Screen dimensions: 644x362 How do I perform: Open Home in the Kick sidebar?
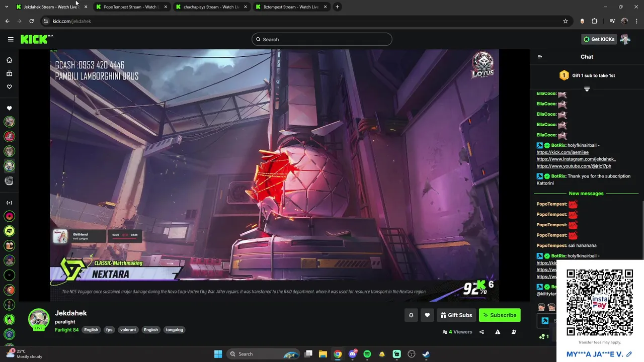[9, 60]
